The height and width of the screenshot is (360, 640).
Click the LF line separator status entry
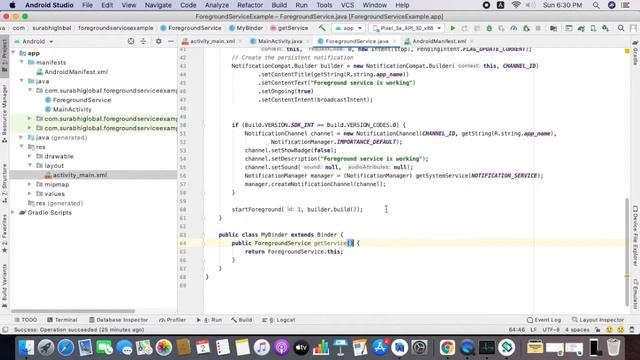point(533,330)
